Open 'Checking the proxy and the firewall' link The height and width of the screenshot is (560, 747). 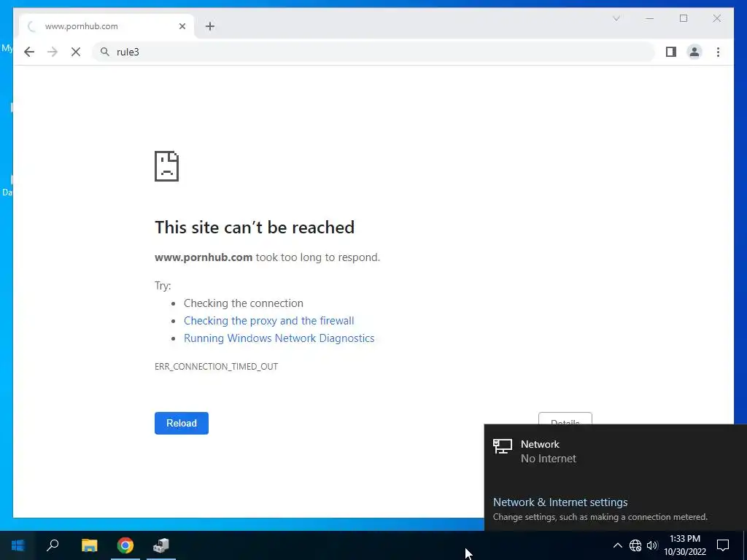coord(268,321)
